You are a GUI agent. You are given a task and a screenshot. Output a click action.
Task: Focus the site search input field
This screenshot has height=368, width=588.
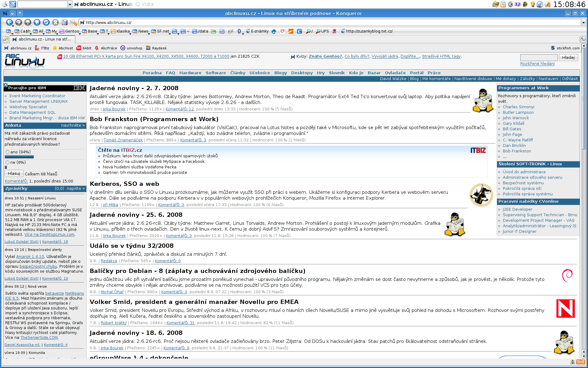pyautogui.click(x=539, y=58)
